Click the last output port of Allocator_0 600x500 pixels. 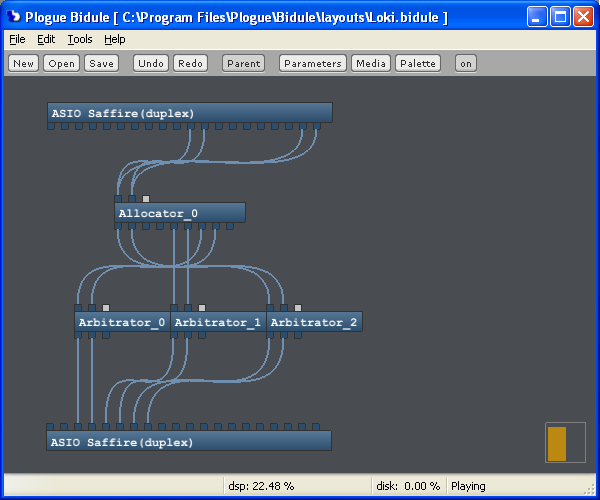(x=230, y=226)
